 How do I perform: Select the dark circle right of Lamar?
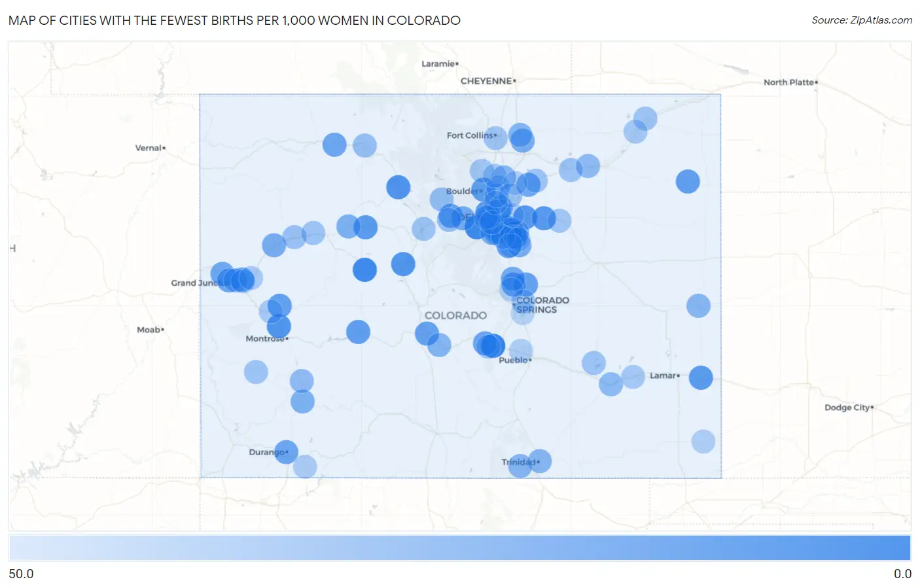coord(701,377)
